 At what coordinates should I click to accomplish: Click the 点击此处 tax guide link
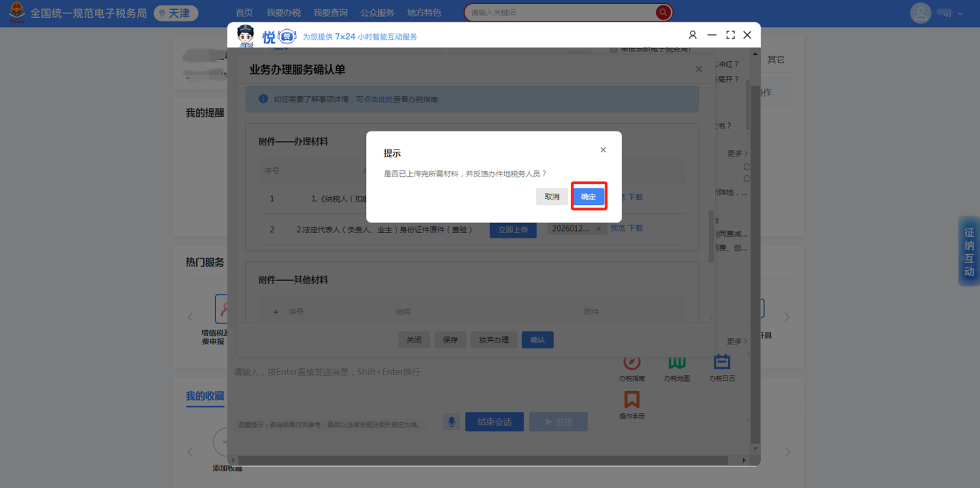click(378, 99)
